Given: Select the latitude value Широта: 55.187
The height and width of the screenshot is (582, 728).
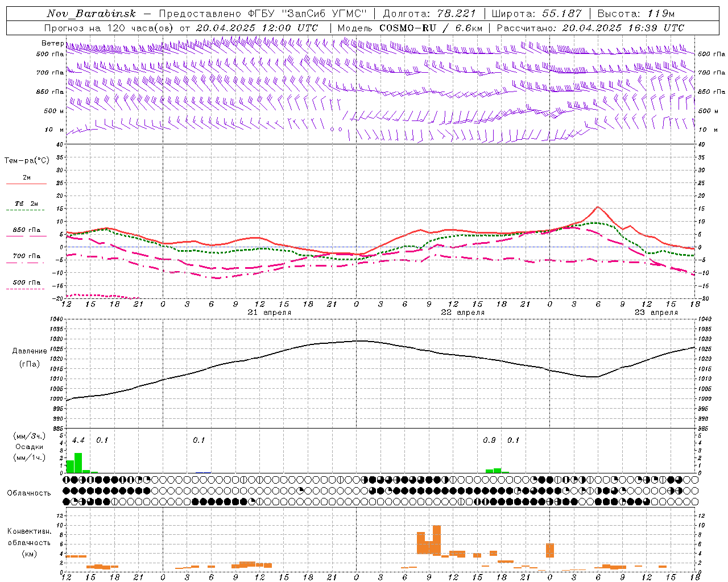Looking at the screenshot, I should pyautogui.click(x=536, y=14).
